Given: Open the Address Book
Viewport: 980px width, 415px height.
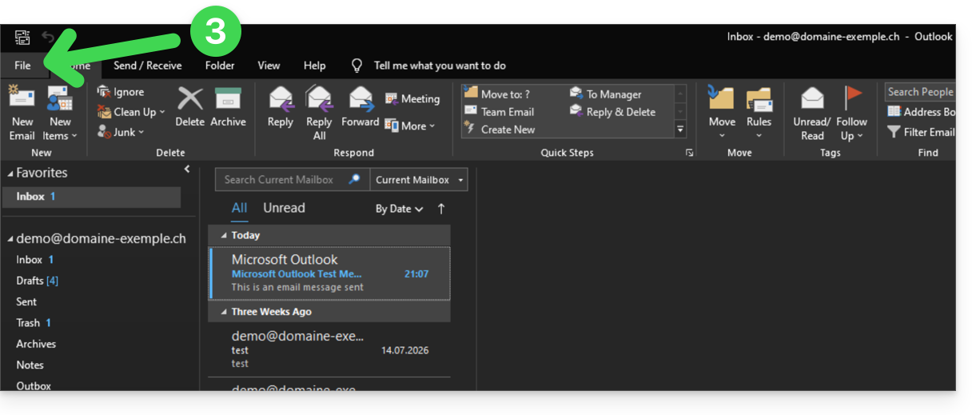Looking at the screenshot, I should 922,112.
